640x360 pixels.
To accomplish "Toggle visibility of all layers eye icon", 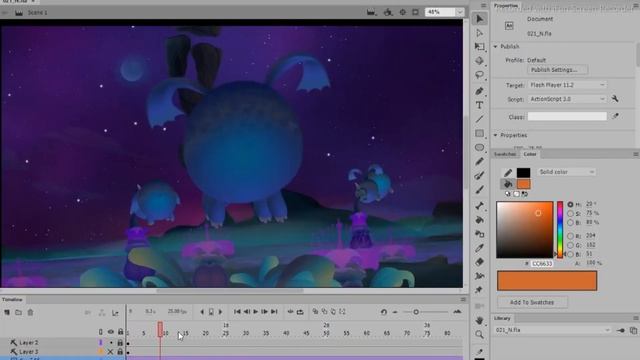I will pos(111,332).
